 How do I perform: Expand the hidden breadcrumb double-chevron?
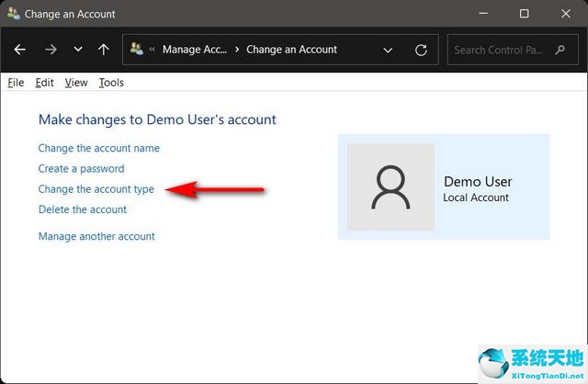tap(152, 49)
